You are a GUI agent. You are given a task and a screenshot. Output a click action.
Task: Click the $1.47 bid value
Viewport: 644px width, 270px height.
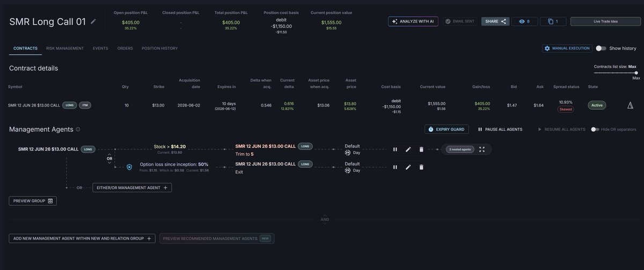(x=512, y=106)
